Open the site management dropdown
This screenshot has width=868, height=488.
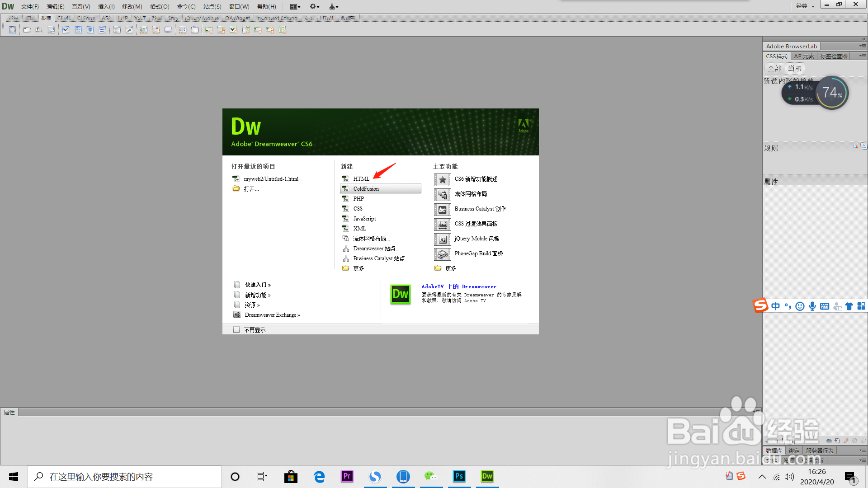coord(334,6)
